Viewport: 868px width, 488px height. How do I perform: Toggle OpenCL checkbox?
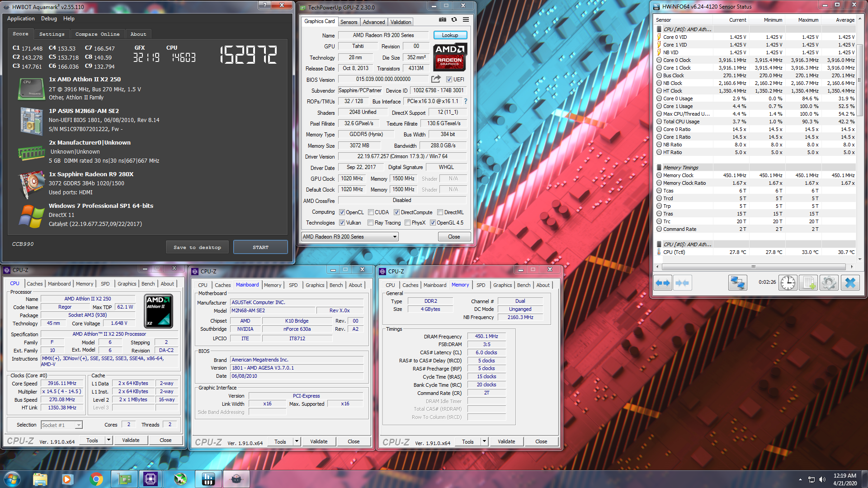click(x=342, y=212)
